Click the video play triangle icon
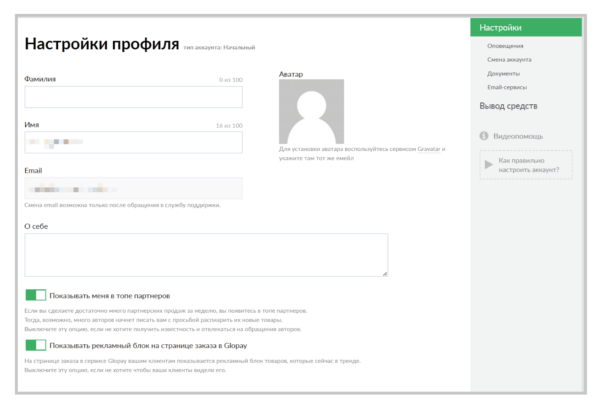 [x=489, y=165]
